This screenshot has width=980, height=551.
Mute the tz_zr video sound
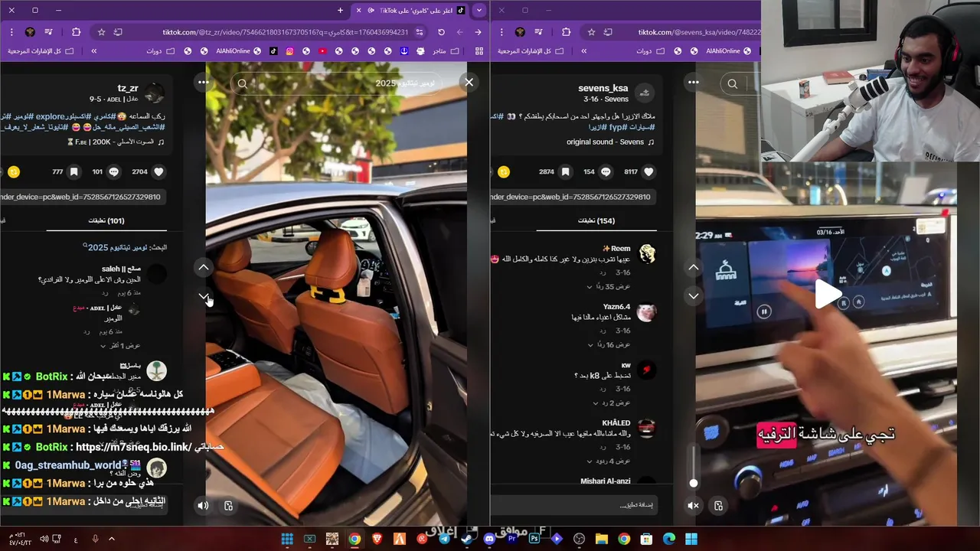coord(203,506)
